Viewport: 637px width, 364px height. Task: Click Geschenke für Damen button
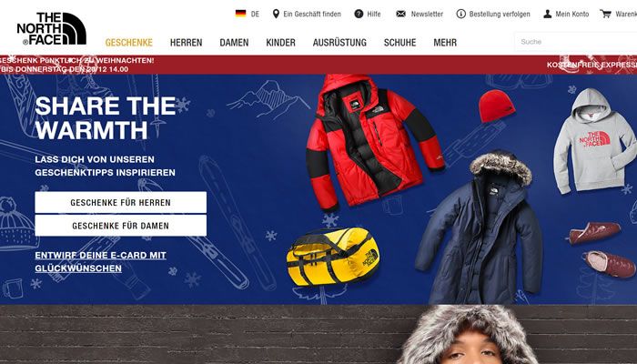pos(121,226)
